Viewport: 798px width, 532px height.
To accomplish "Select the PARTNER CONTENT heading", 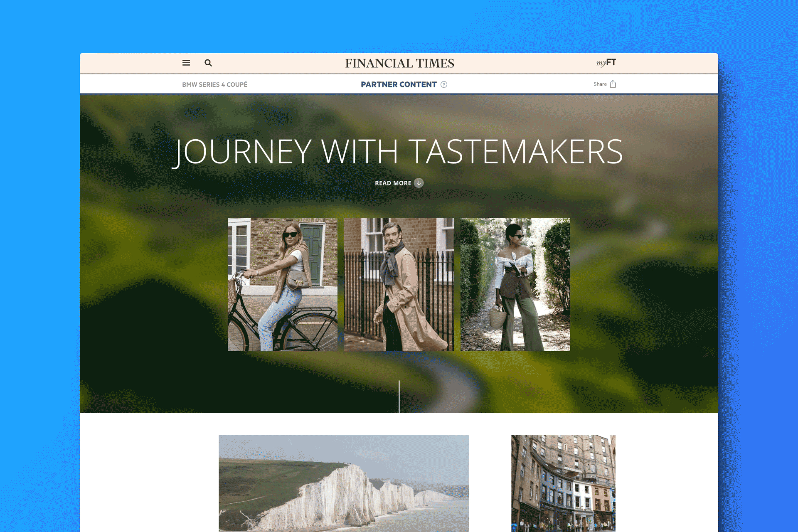I will pos(399,84).
